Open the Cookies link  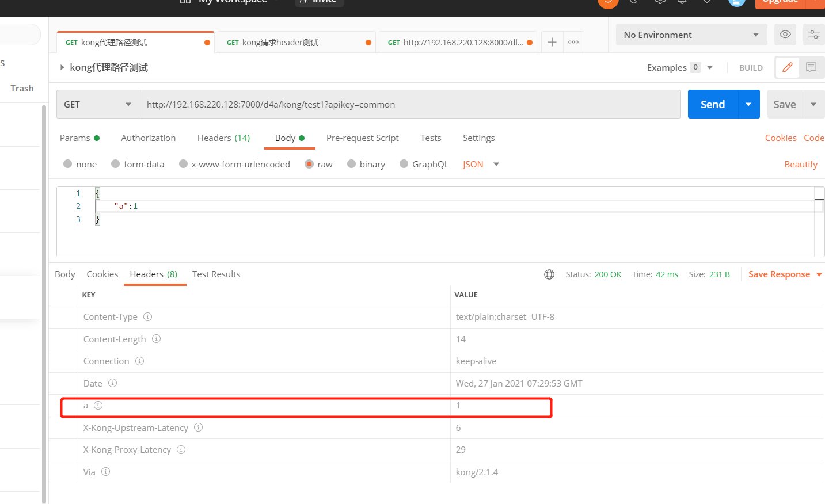click(781, 138)
